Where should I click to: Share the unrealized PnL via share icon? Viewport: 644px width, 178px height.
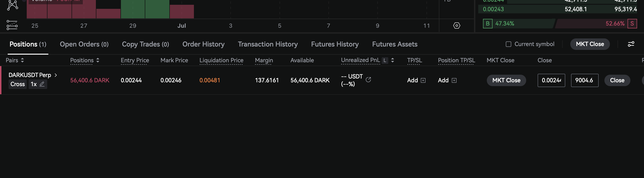coord(368,80)
